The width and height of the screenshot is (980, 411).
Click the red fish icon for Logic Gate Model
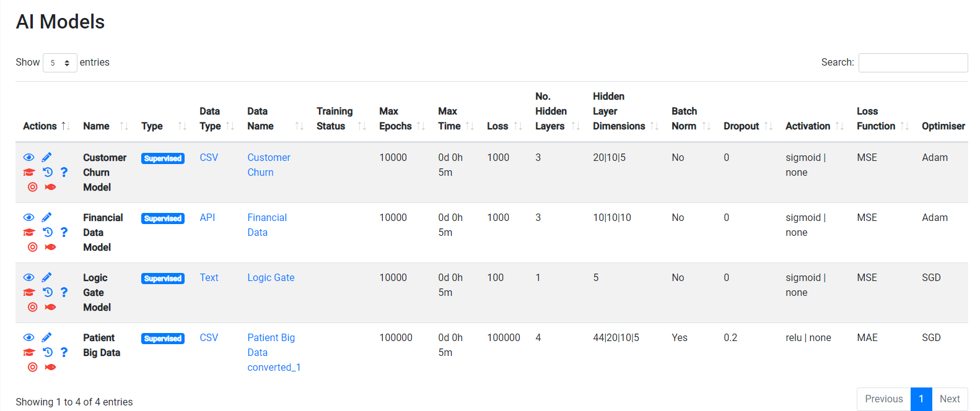pyautogui.click(x=51, y=307)
